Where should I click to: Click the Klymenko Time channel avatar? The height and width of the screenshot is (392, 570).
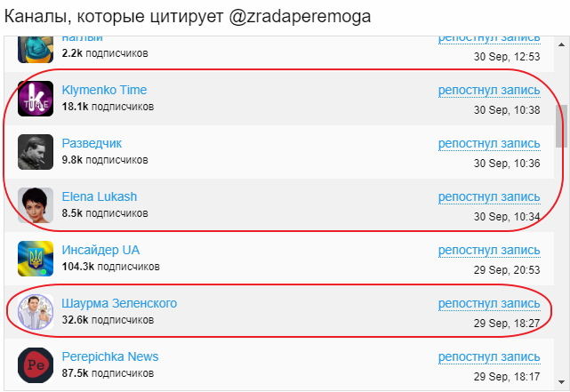click(36, 99)
